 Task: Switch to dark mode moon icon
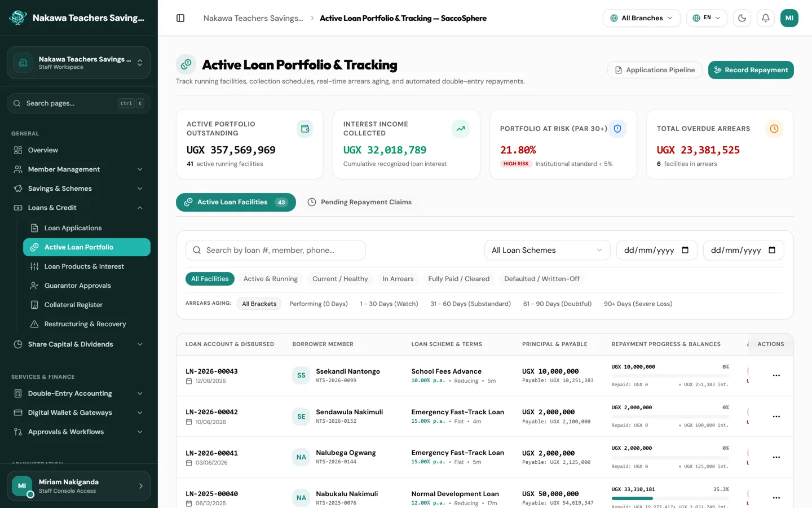[x=742, y=18]
